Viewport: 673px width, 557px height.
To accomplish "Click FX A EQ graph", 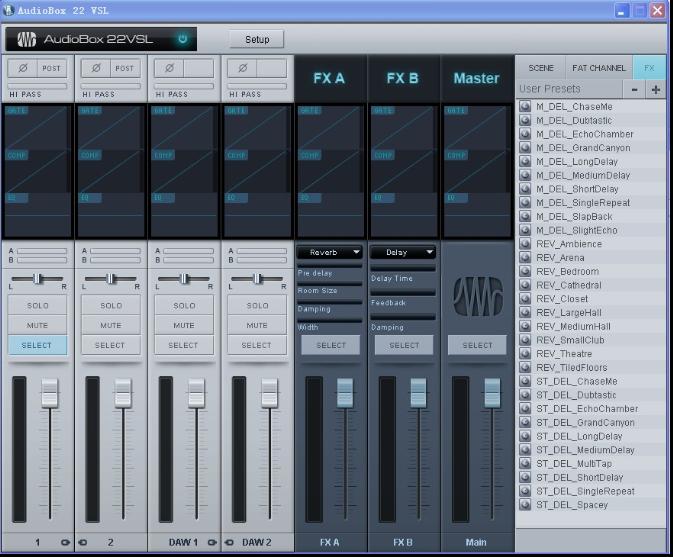I will (x=330, y=215).
